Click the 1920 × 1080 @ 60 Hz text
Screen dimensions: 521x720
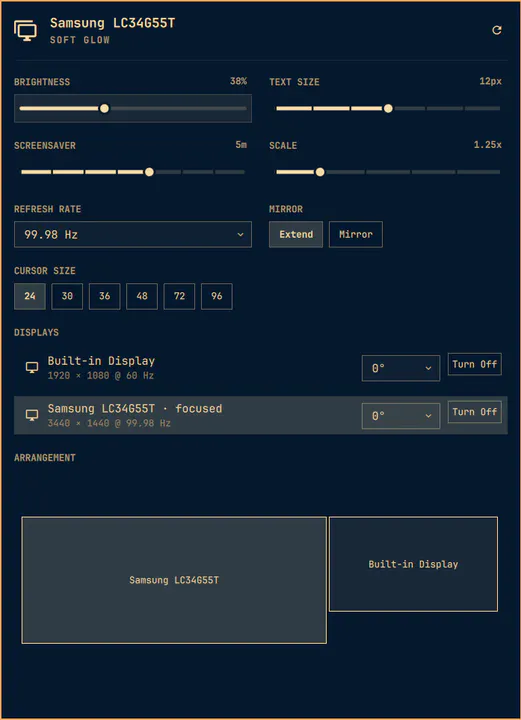pyautogui.click(x=101, y=376)
